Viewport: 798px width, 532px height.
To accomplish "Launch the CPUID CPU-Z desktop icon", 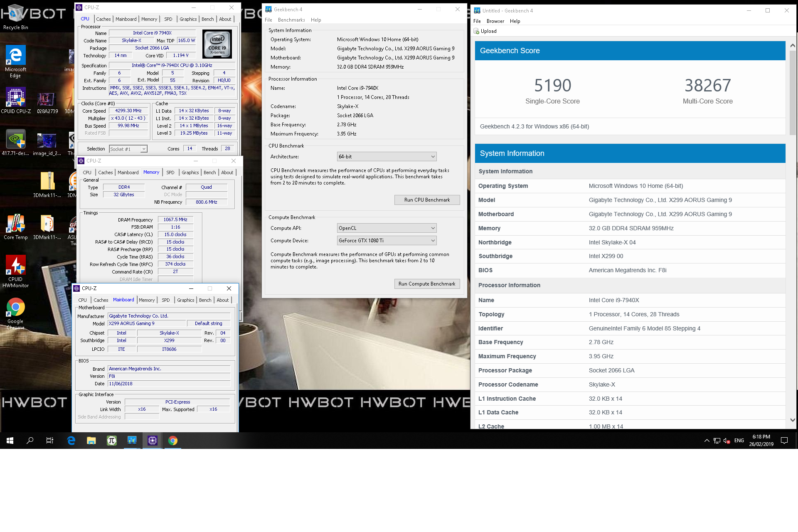I will pos(16,101).
